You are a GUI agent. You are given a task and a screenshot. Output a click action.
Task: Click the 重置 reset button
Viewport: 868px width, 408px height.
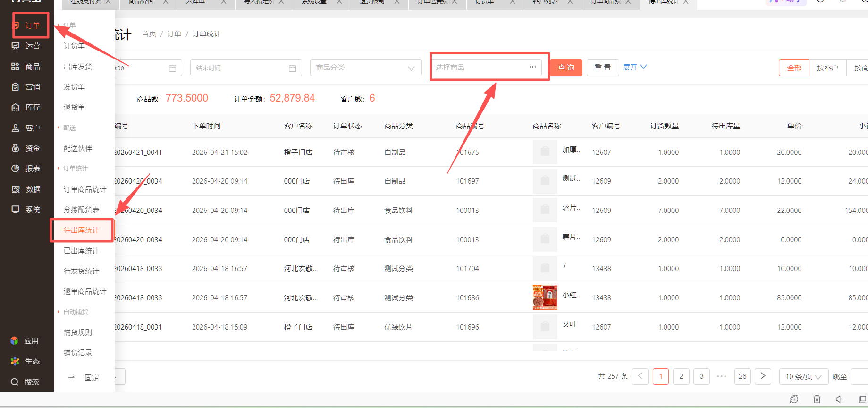pyautogui.click(x=603, y=68)
